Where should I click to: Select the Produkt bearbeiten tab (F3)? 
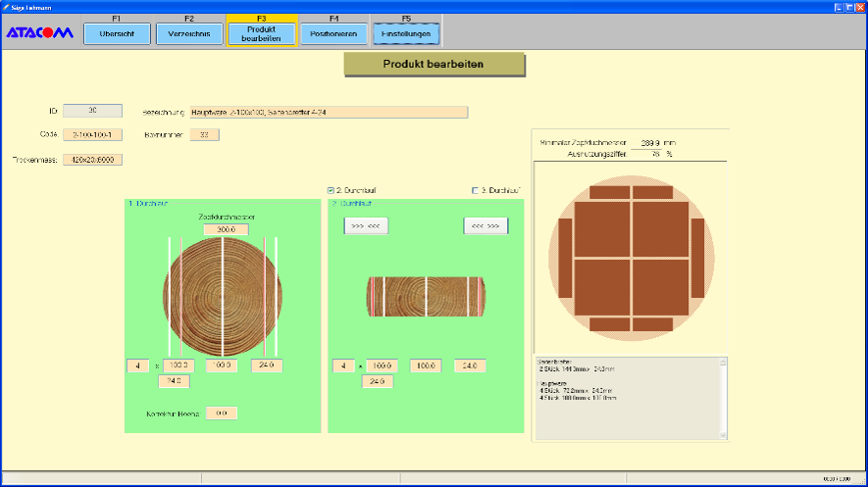coord(261,33)
